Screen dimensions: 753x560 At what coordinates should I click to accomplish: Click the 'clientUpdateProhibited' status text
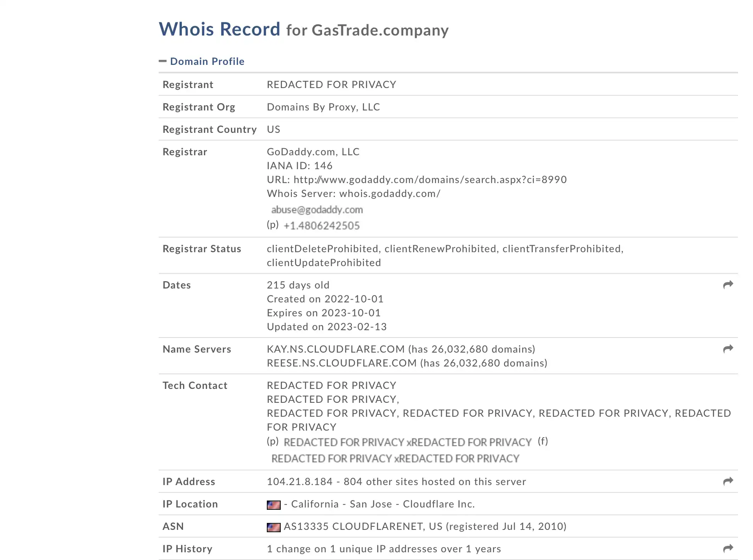coord(324,263)
